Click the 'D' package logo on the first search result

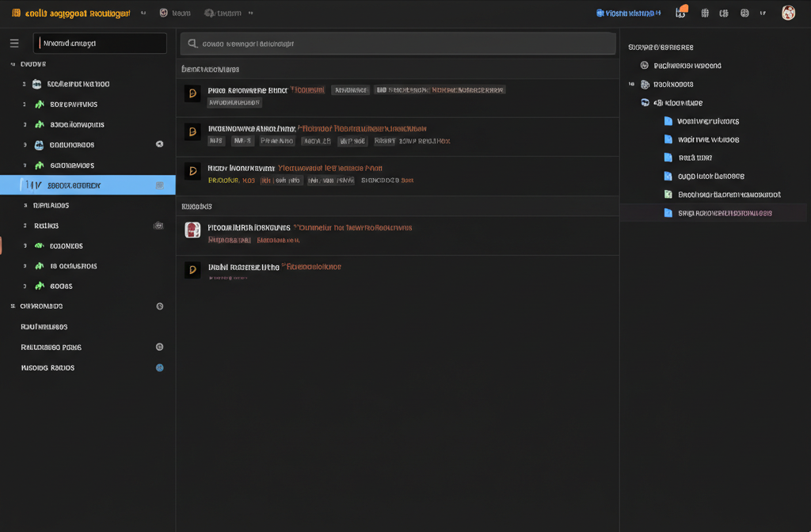192,94
